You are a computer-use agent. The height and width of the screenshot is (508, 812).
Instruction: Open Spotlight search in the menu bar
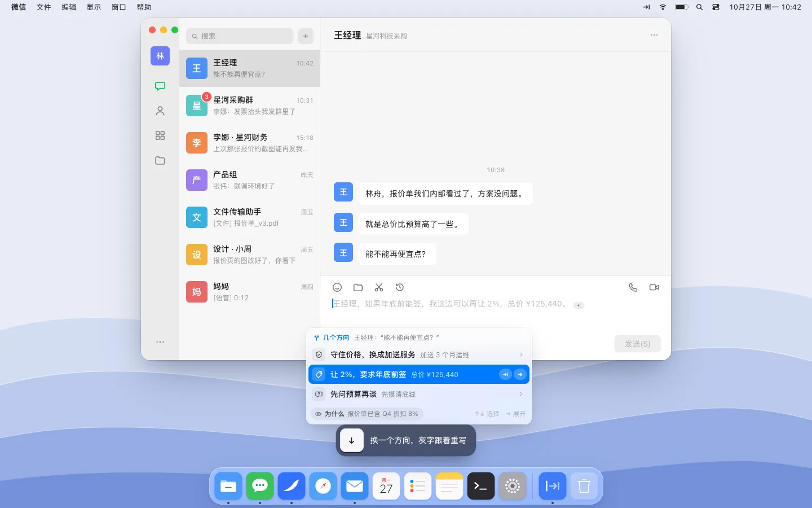click(x=699, y=7)
